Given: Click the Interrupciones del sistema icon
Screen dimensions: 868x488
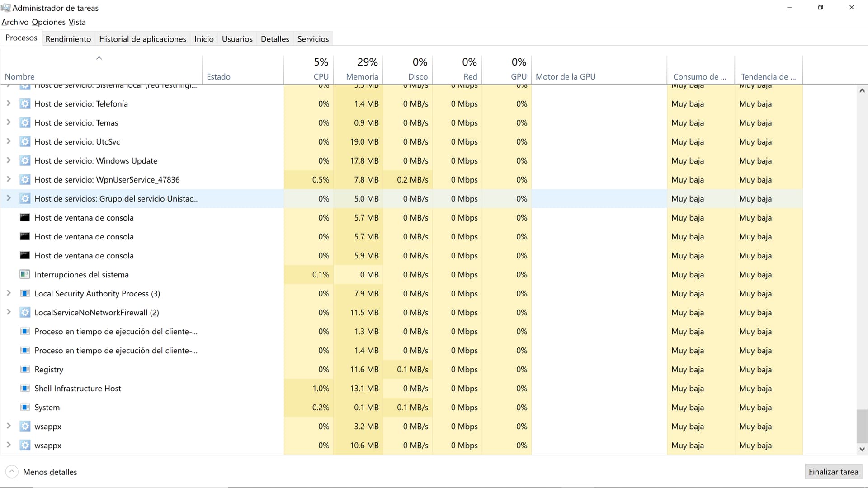Looking at the screenshot, I should 25,274.
